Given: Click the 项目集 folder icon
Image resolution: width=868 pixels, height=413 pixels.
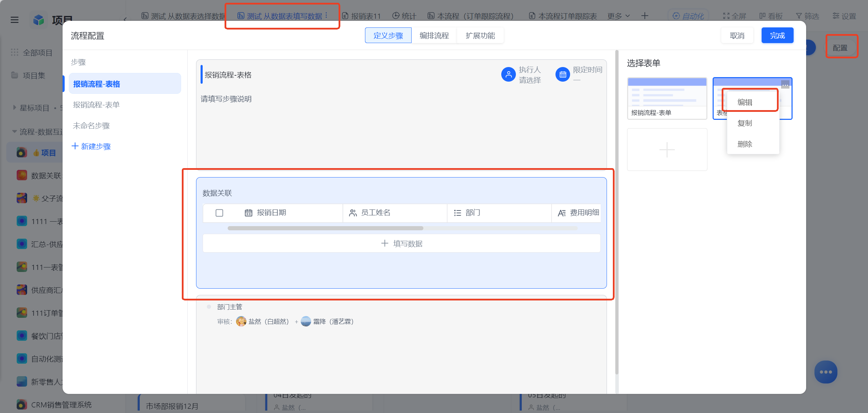Looking at the screenshot, I should pos(15,75).
